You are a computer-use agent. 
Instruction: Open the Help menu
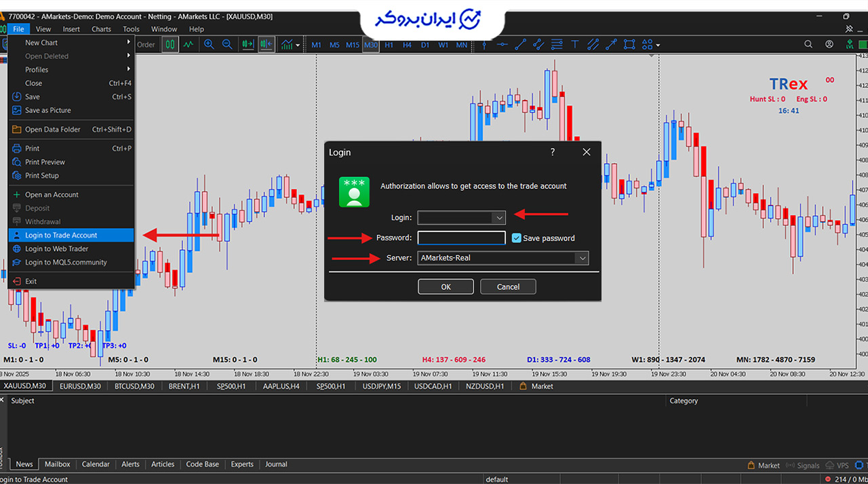click(x=197, y=29)
